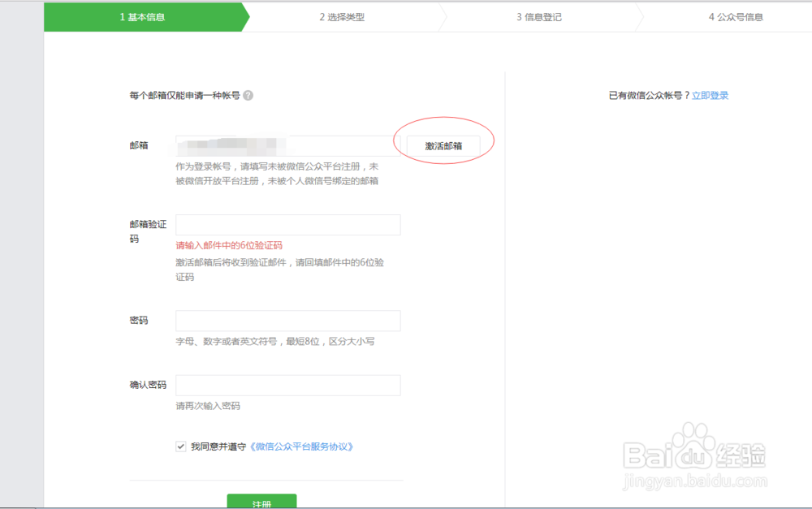The width and height of the screenshot is (812, 509).
Task: Click the green 注册 button
Action: click(x=261, y=501)
